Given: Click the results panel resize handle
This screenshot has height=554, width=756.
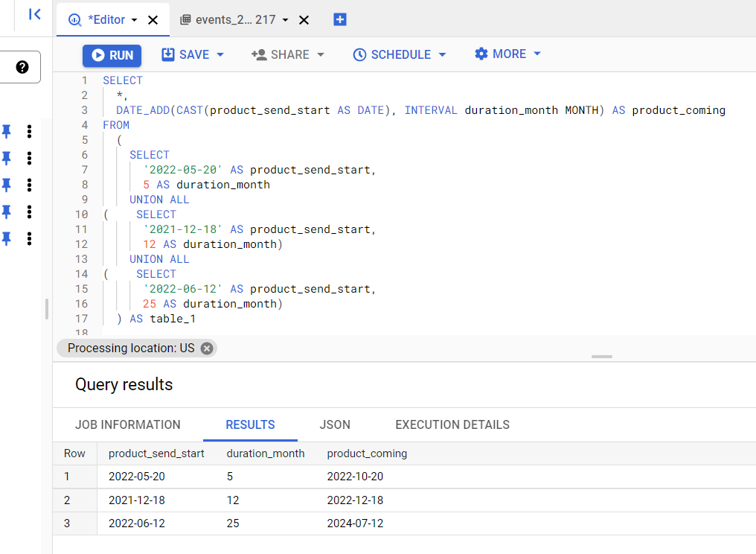Looking at the screenshot, I should 602,357.
